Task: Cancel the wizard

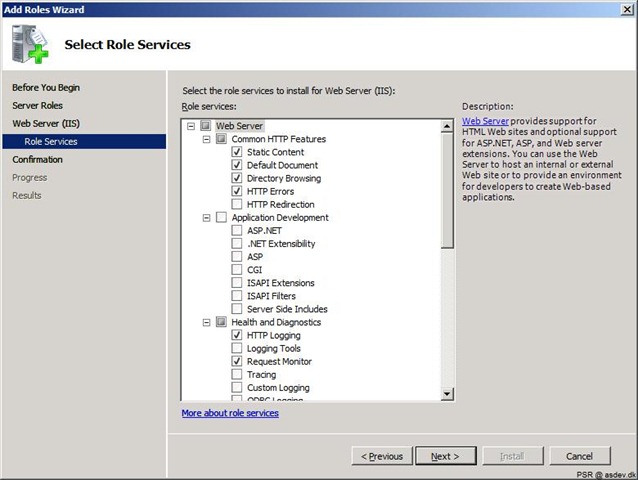Action: (580, 456)
